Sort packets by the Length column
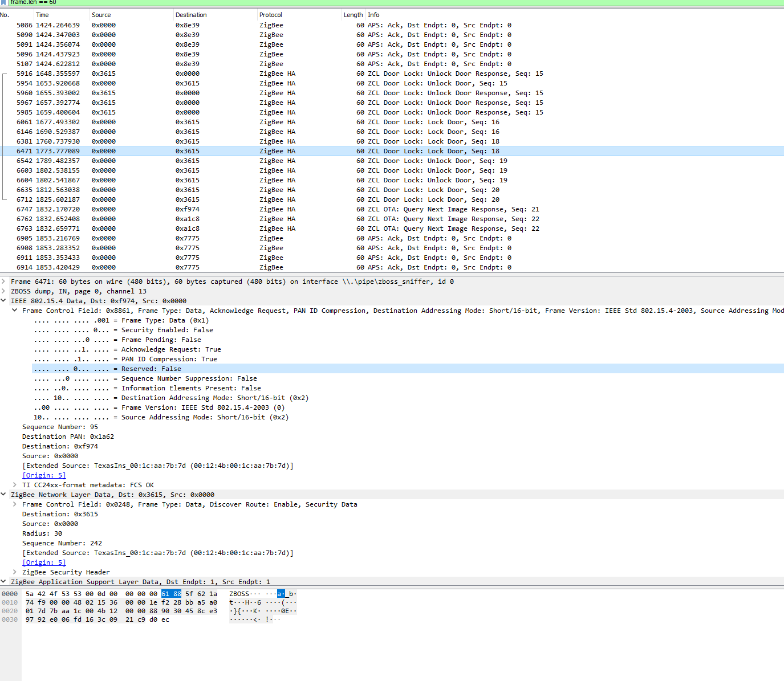This screenshot has height=681, width=784. [352, 14]
